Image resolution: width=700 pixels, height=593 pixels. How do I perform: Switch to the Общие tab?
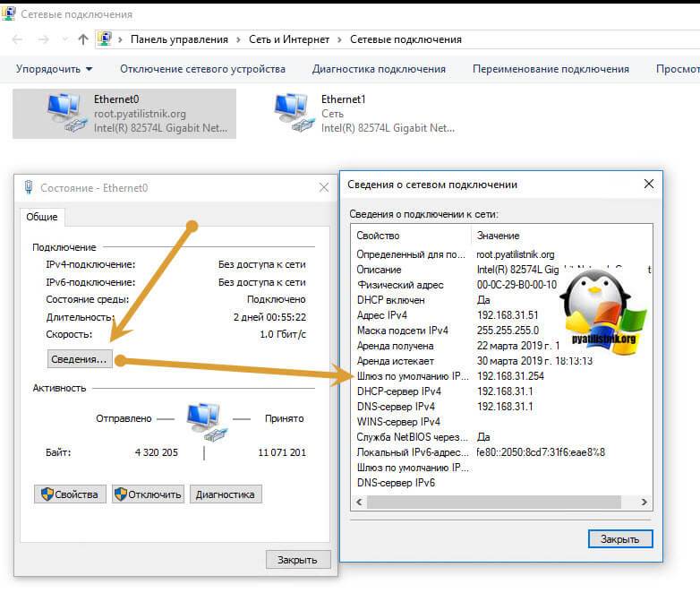tap(42, 217)
